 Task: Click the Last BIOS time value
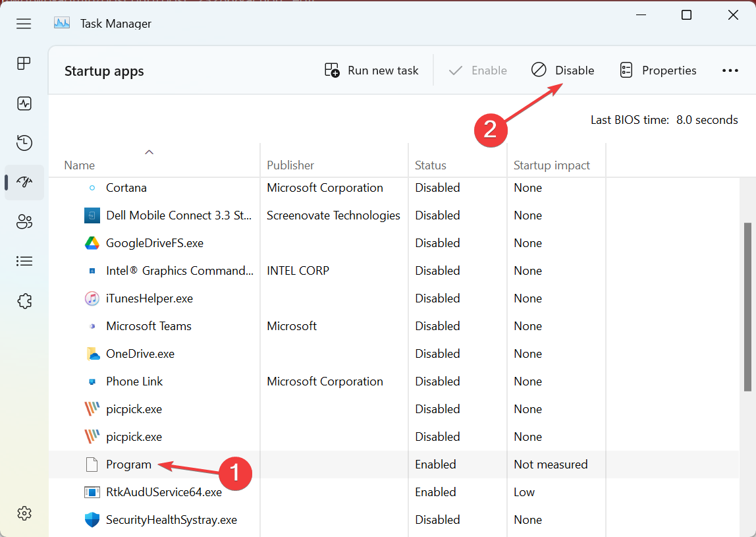pyautogui.click(x=707, y=120)
